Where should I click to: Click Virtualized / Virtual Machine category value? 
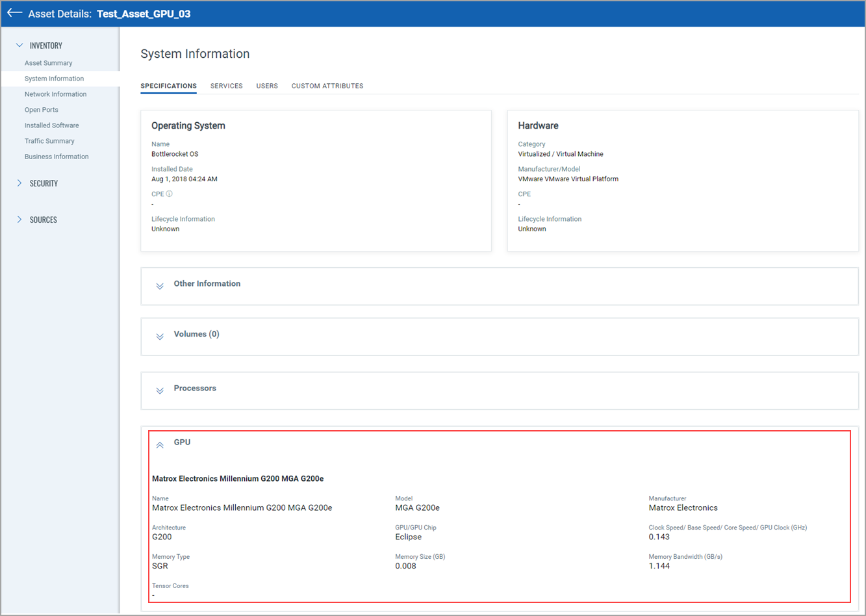pyautogui.click(x=561, y=154)
